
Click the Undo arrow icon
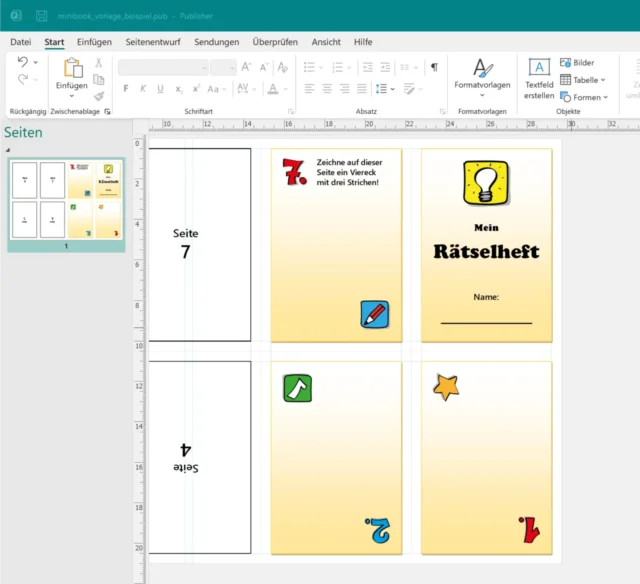(x=23, y=63)
